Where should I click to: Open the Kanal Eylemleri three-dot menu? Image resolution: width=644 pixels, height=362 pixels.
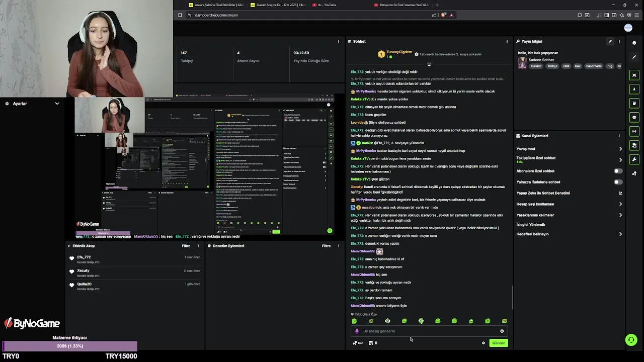[x=619, y=136]
